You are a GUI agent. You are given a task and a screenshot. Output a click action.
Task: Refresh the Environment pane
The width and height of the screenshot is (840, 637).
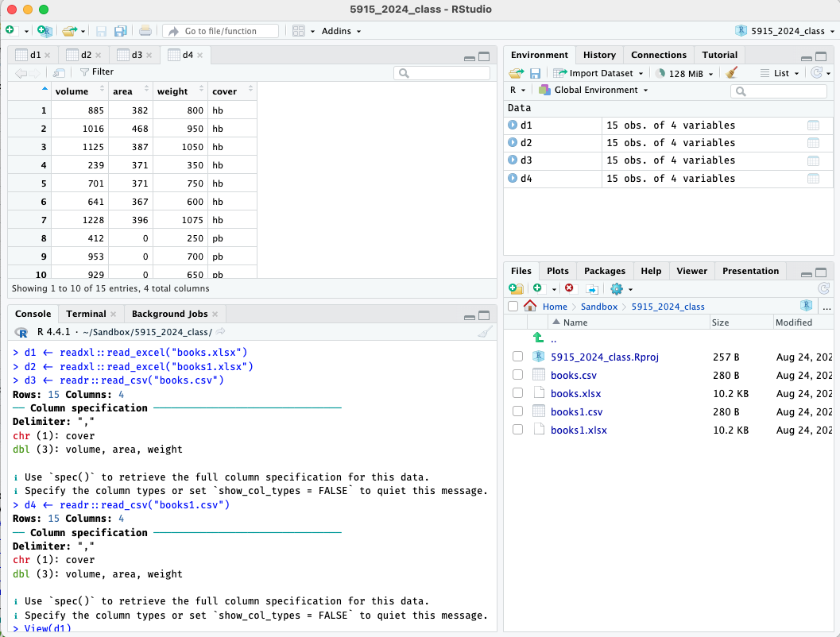pyautogui.click(x=816, y=73)
